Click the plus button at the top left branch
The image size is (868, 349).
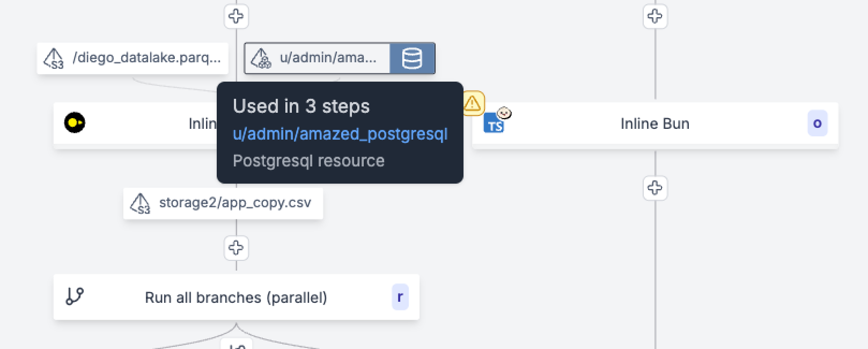pos(236,17)
